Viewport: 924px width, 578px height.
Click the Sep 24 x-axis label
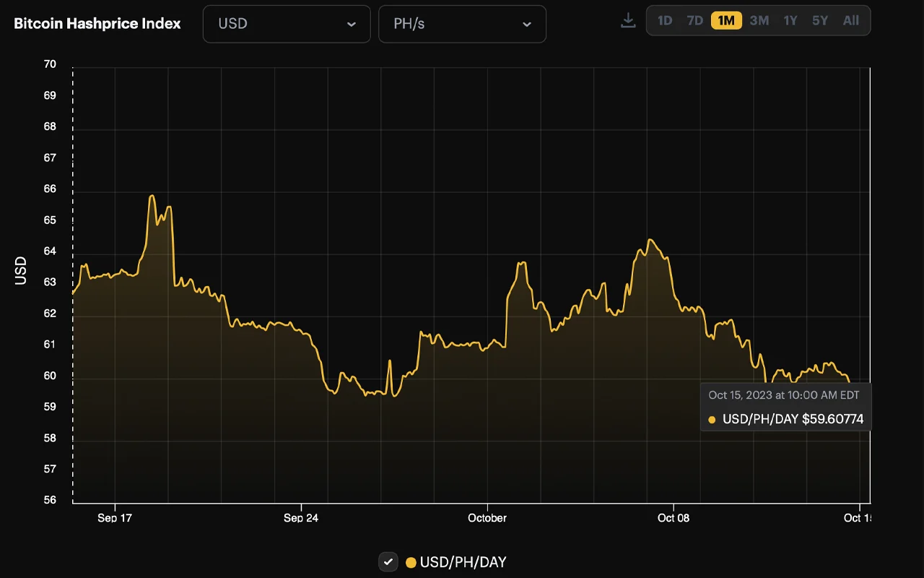(x=301, y=518)
